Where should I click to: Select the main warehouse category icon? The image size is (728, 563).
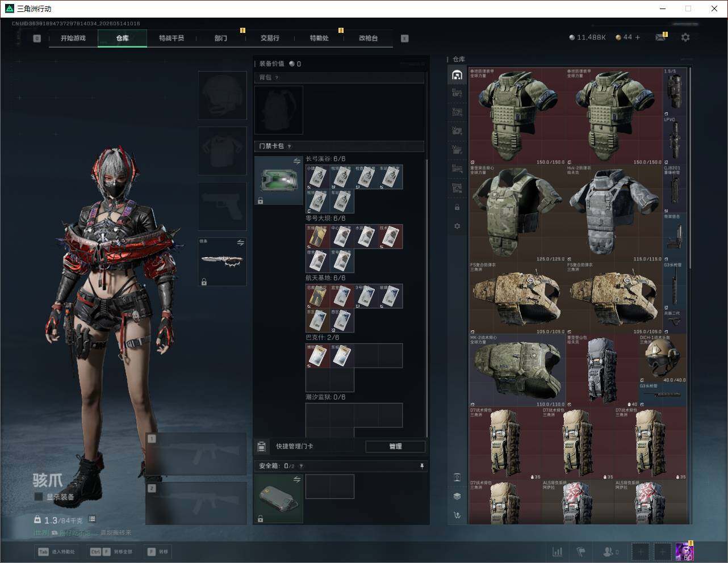click(457, 75)
